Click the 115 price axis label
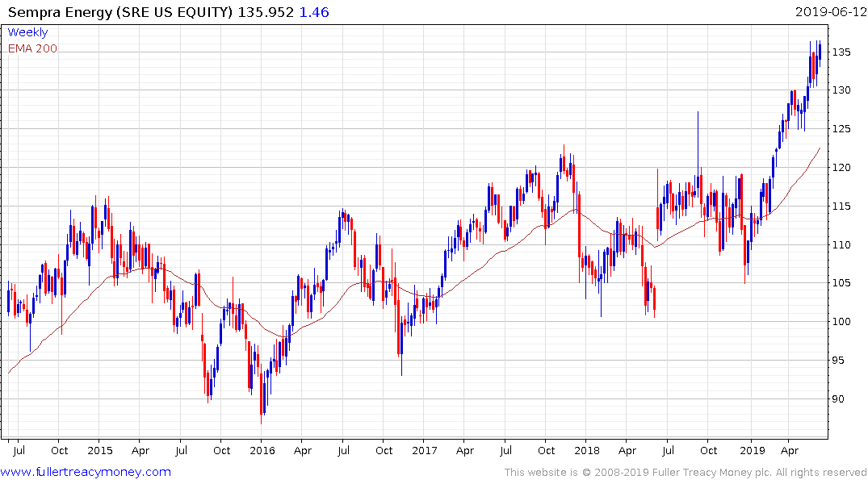 pos(841,207)
